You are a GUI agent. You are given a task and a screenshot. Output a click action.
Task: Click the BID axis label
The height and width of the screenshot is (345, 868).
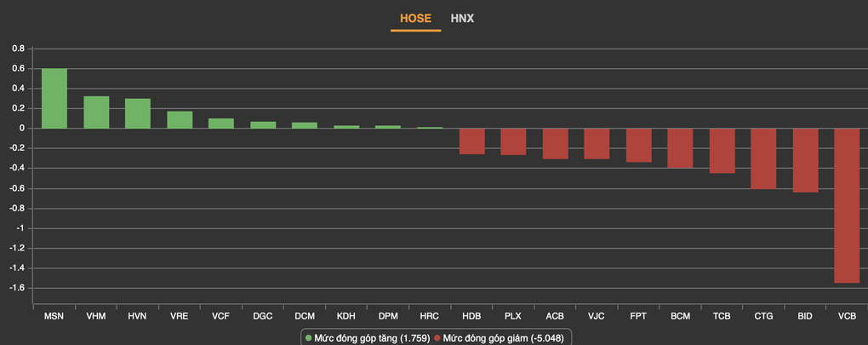coord(805,316)
